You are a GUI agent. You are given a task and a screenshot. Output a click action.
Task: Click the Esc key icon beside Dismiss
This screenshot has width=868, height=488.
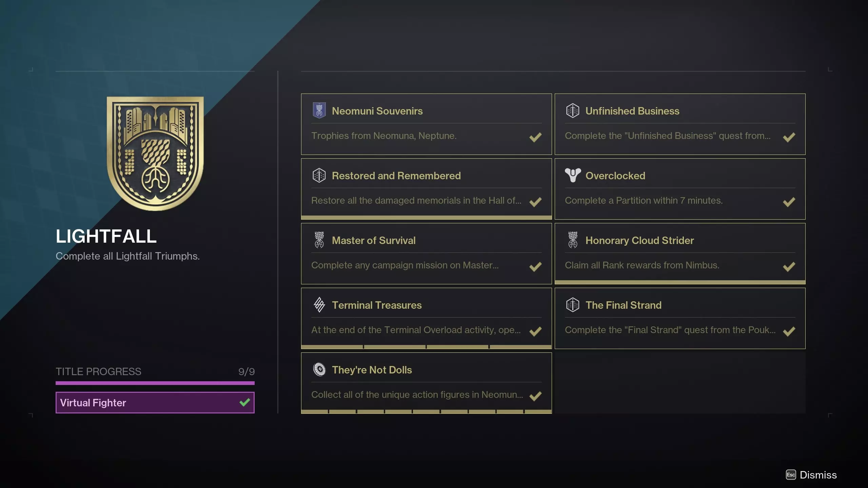[791, 475]
